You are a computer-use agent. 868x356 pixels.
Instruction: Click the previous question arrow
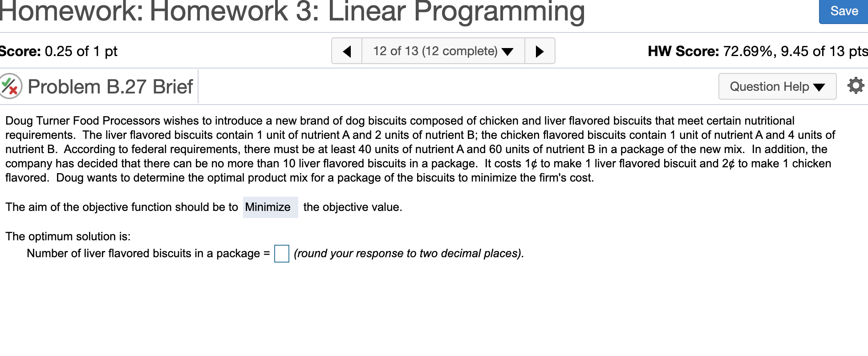point(347,51)
